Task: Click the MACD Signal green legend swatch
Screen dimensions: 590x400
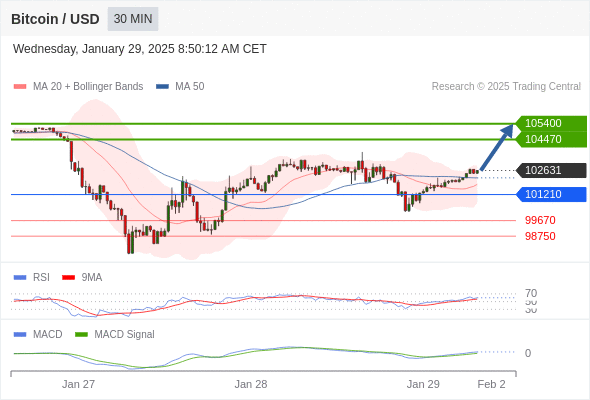Action: [81, 335]
